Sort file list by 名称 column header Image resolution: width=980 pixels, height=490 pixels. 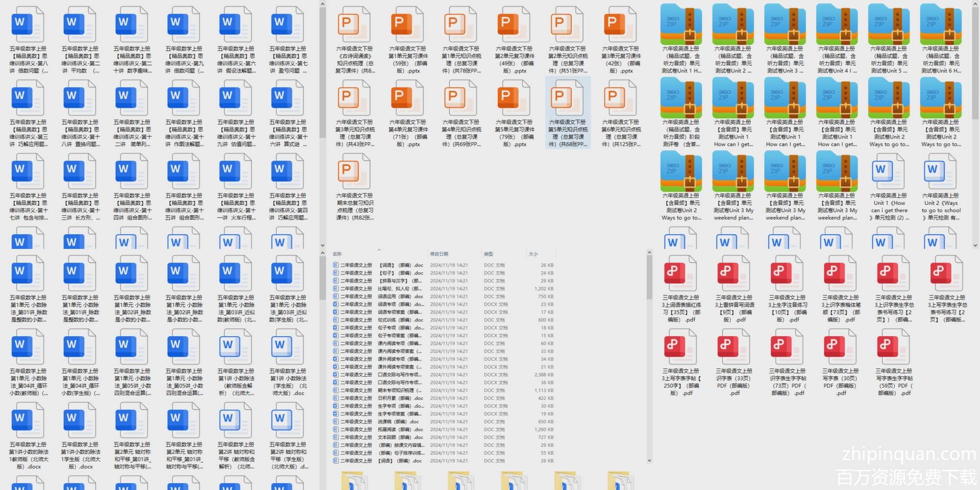(338, 254)
